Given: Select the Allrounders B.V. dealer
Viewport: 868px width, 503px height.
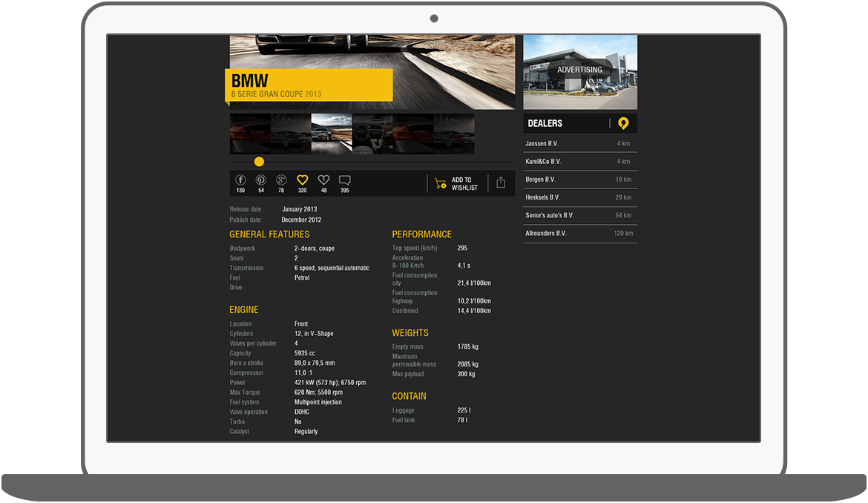Looking at the screenshot, I should click(x=580, y=234).
